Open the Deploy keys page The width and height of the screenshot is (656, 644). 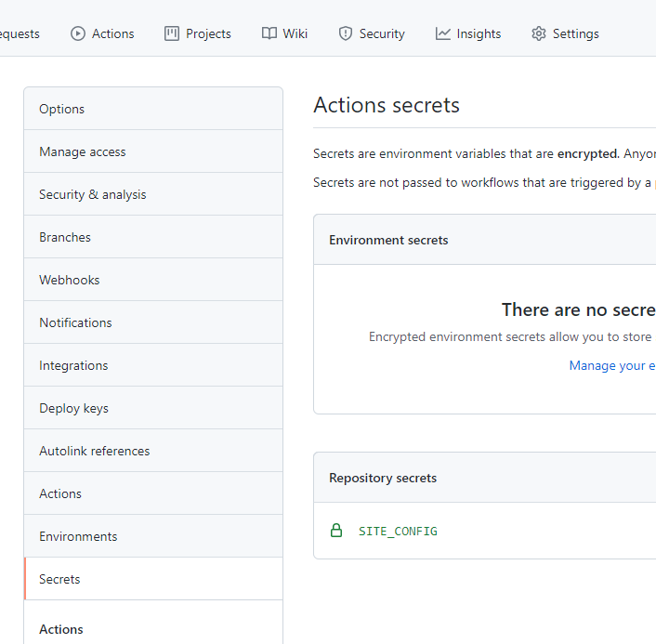click(153, 408)
